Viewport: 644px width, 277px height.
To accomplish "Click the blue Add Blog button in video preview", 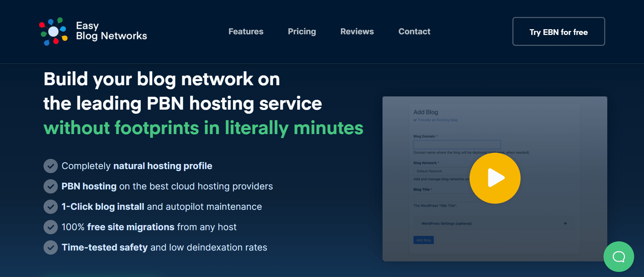I will click(x=424, y=240).
